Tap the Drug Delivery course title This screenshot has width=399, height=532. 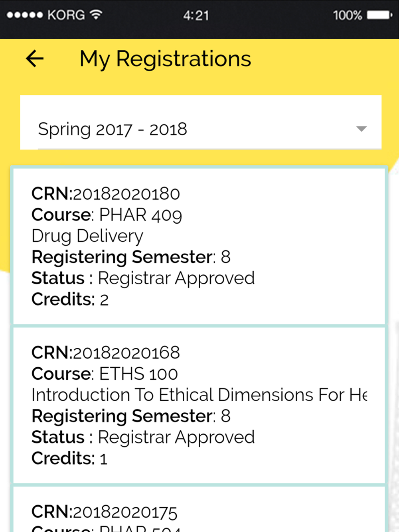click(87, 236)
